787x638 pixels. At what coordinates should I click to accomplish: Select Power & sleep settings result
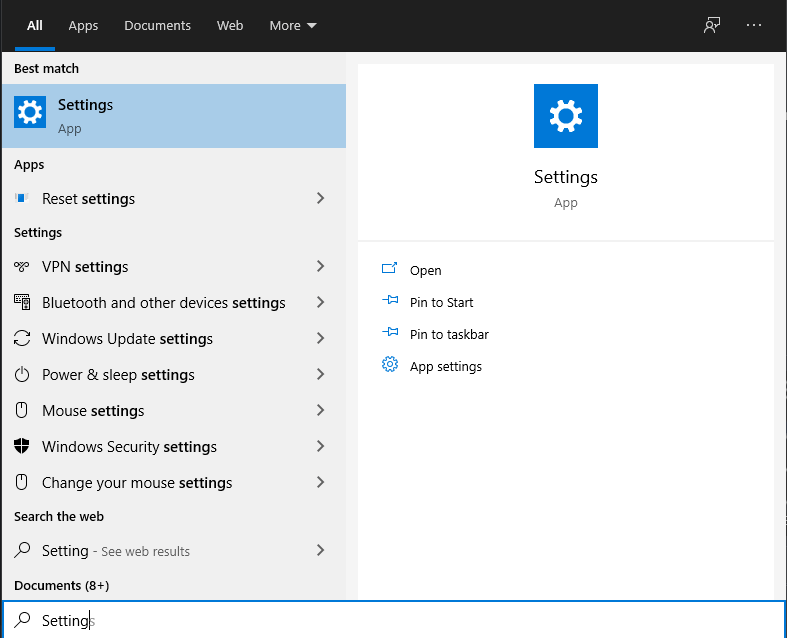(x=174, y=374)
